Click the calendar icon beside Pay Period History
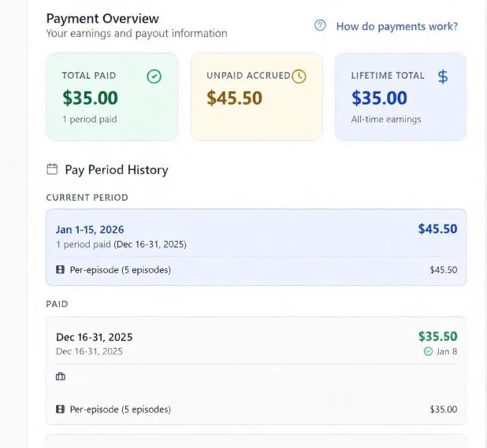487x448 pixels. [x=52, y=169]
